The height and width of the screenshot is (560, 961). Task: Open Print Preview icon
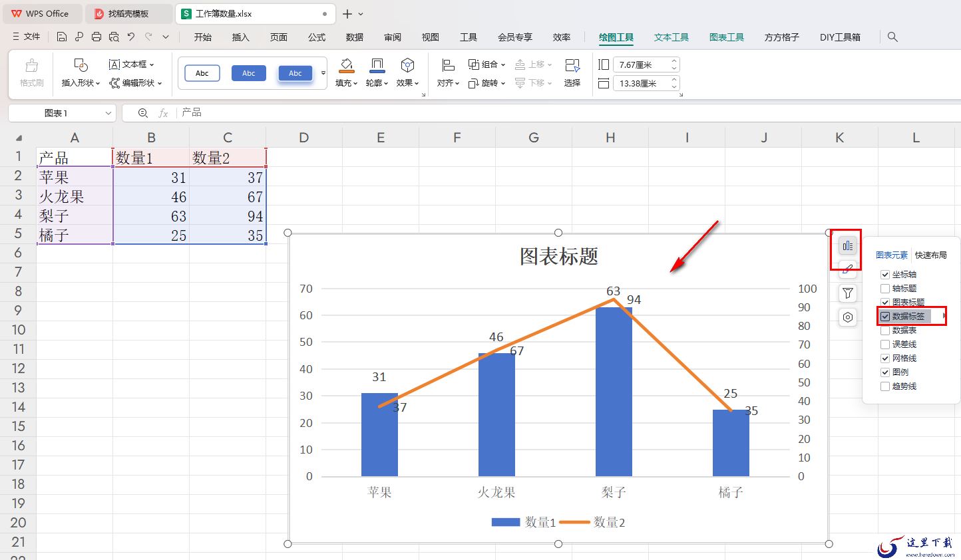114,37
